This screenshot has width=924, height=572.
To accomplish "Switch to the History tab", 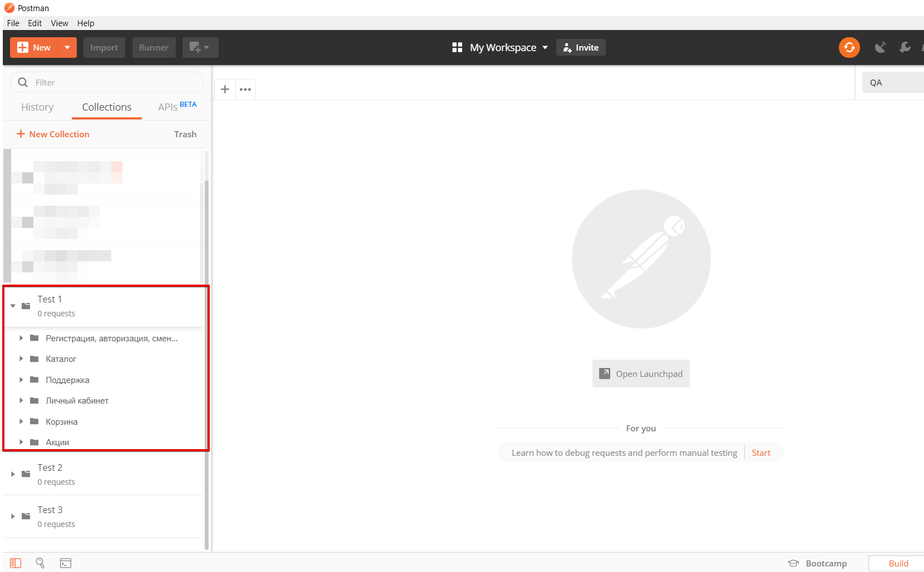I will click(37, 107).
